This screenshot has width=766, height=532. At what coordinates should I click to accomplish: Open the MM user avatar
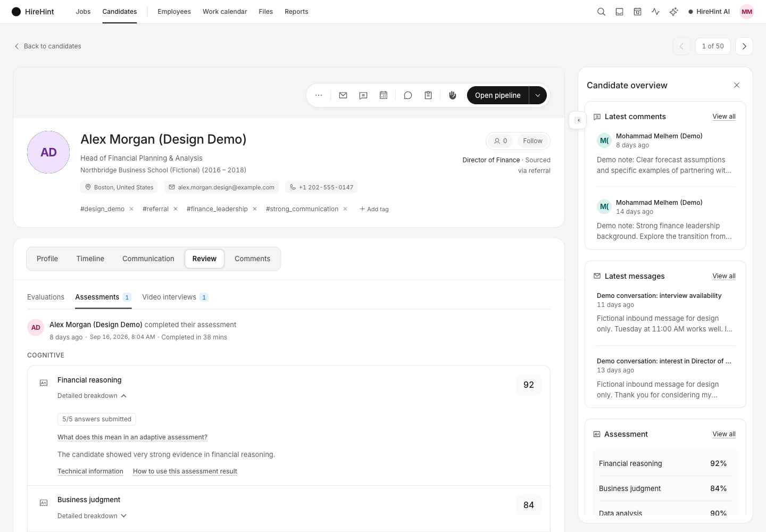click(747, 12)
